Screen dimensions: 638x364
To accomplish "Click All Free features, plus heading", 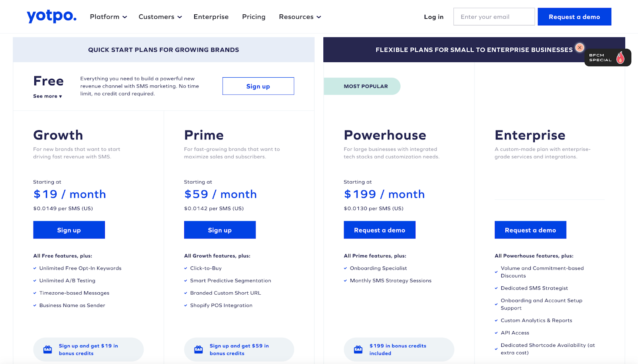I will tap(63, 256).
